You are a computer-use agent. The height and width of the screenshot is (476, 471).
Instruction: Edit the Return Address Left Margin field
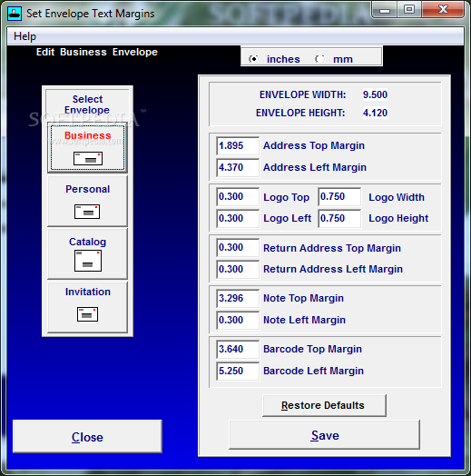coord(238,269)
